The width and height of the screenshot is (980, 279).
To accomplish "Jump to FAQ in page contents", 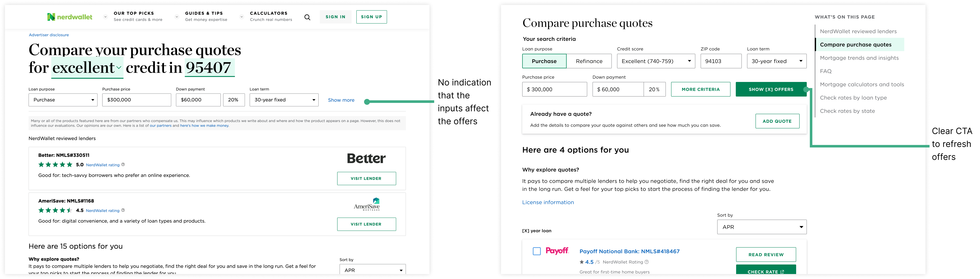I will (826, 71).
